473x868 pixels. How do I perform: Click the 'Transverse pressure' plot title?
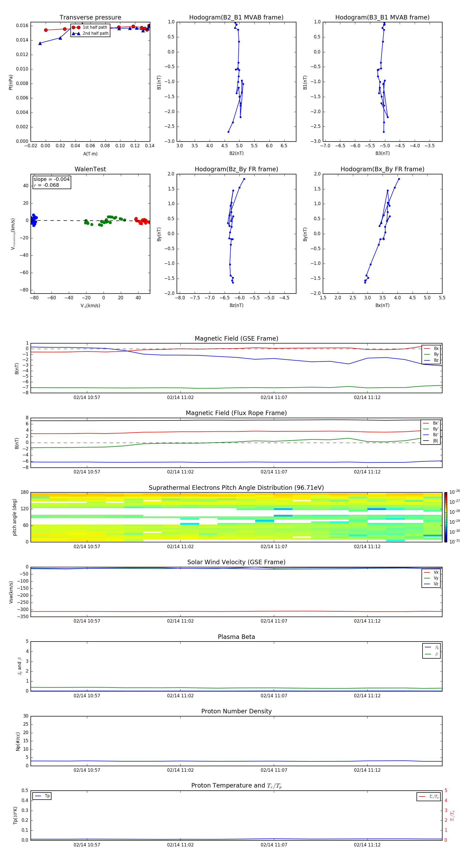click(x=90, y=18)
